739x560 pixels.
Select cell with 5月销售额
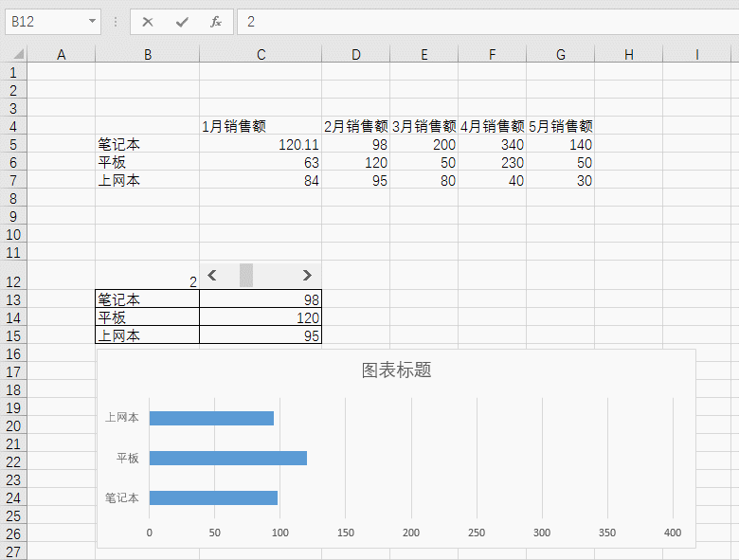560,126
